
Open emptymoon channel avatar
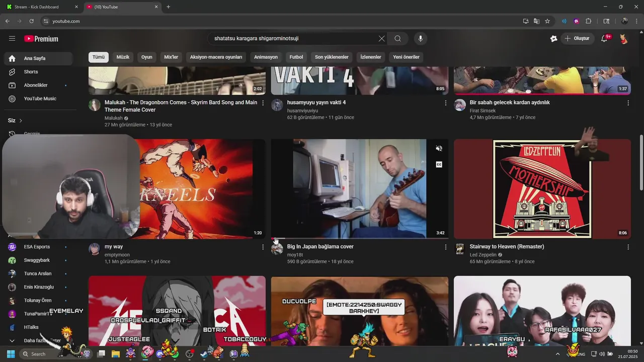[x=95, y=249]
